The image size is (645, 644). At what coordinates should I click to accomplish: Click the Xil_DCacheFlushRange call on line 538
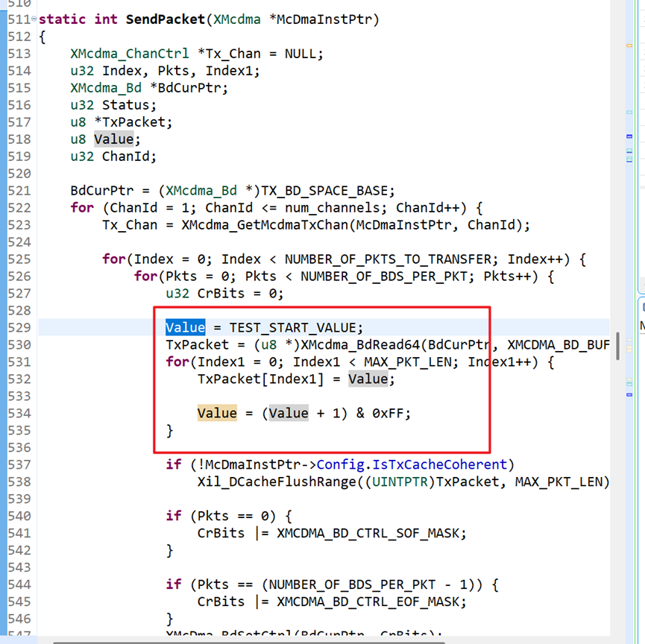(x=277, y=482)
